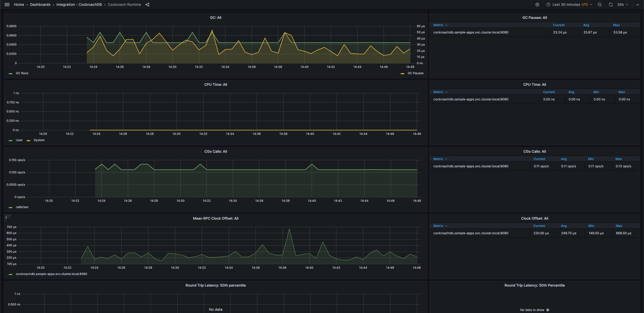Screen dimensions: 644x313
Task: Click the info icon on Mean RPC Clock Offset panel
Action: [7, 217]
